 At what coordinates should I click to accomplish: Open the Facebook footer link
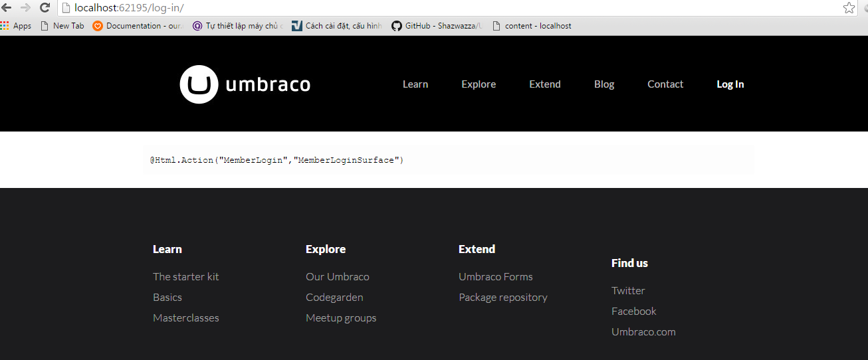(x=634, y=311)
